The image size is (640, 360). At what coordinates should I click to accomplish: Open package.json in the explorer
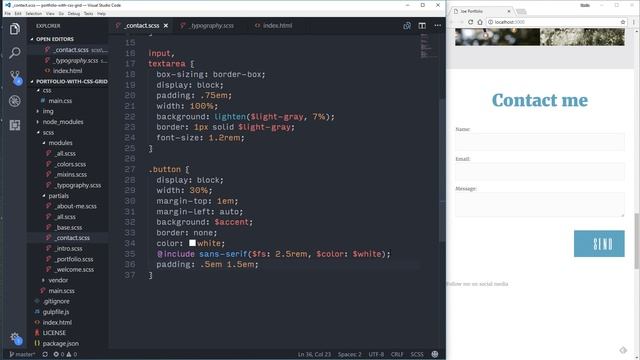(60, 343)
